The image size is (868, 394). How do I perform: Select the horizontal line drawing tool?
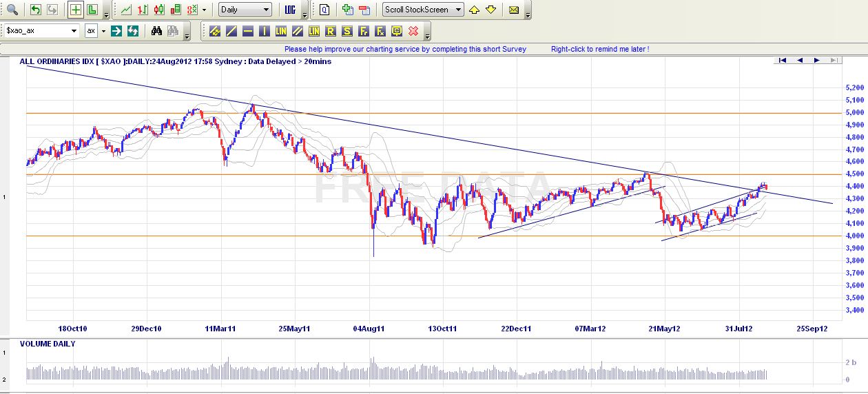coord(248,31)
